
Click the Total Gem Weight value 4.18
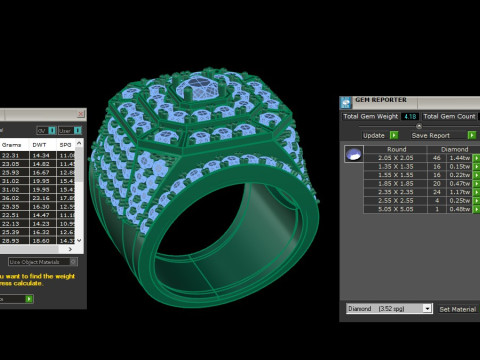click(410, 117)
